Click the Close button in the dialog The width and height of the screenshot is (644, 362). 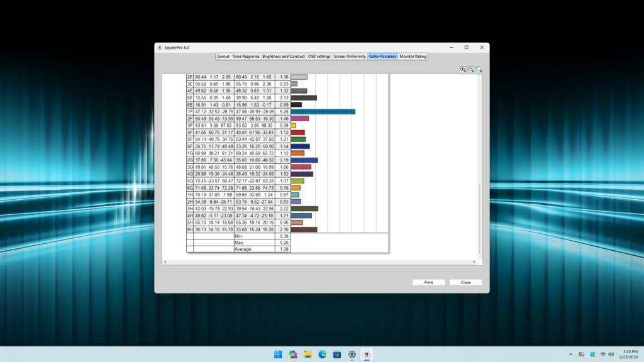click(465, 283)
